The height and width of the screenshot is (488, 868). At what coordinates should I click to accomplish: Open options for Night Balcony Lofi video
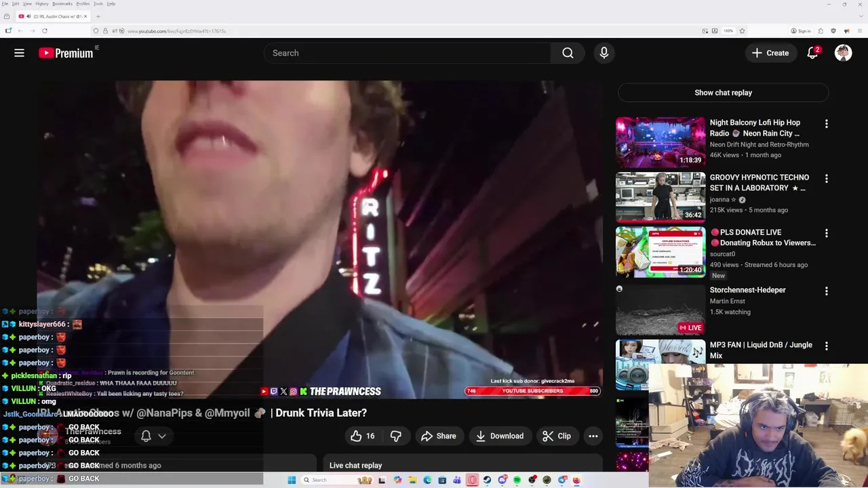(826, 124)
